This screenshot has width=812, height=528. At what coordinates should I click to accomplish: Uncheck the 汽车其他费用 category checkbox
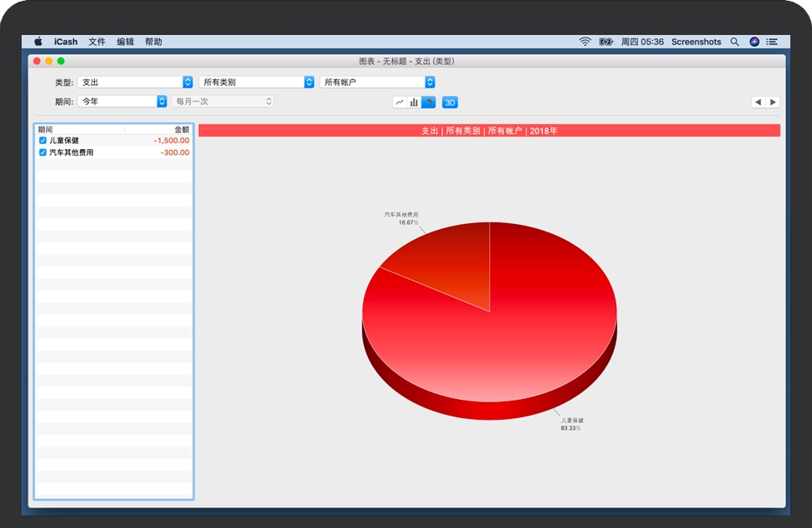[x=43, y=152]
